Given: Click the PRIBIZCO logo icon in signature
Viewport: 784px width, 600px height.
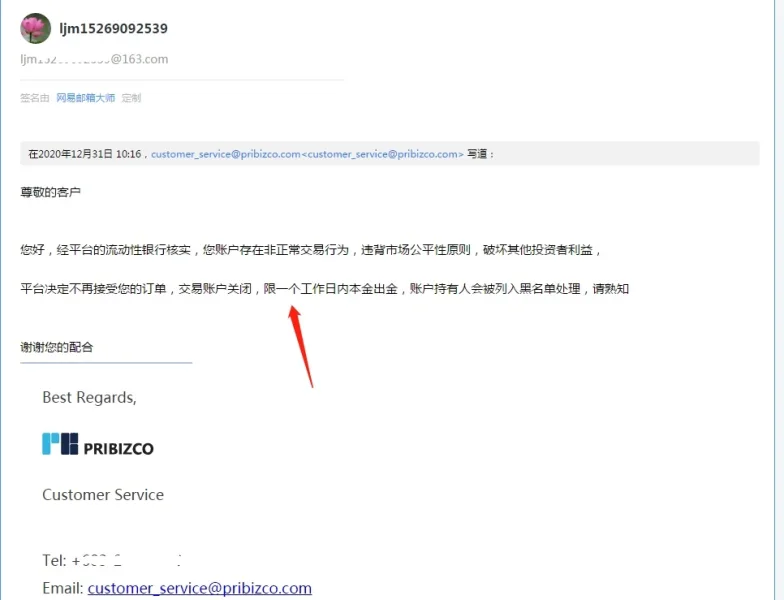Looking at the screenshot, I should [60, 444].
